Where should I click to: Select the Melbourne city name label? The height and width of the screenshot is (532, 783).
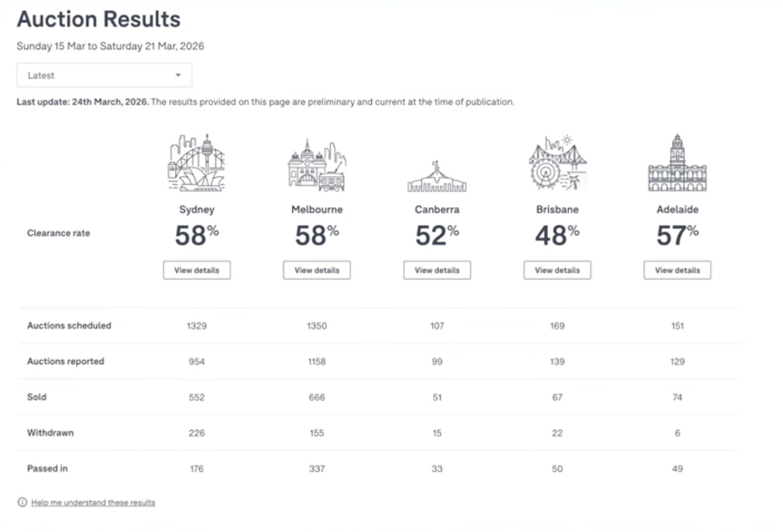pos(317,209)
